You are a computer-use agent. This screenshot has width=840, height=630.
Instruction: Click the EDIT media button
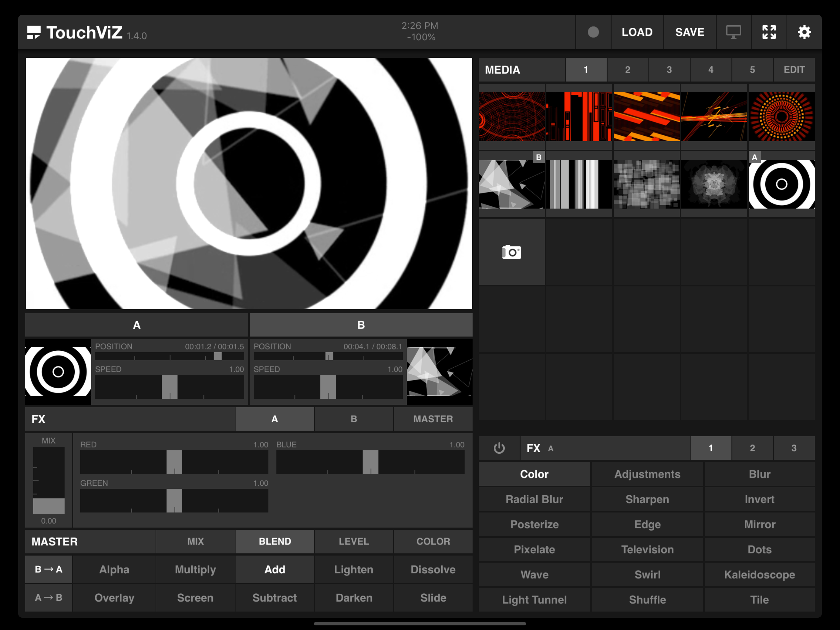pyautogui.click(x=794, y=70)
